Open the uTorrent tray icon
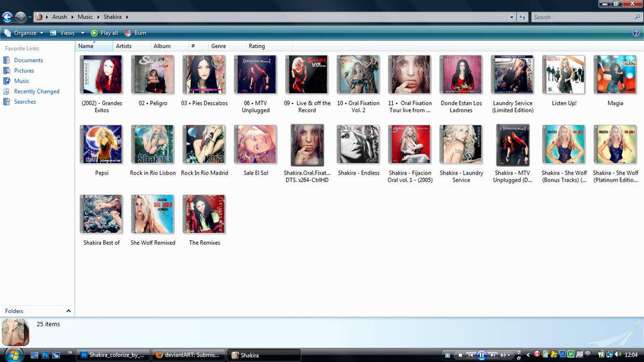644x362 pixels. (x=571, y=354)
